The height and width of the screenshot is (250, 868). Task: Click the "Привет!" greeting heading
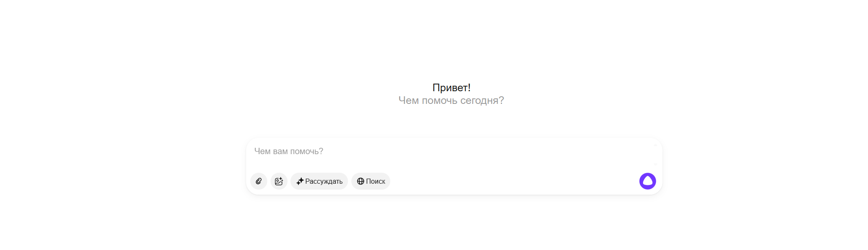click(x=451, y=87)
